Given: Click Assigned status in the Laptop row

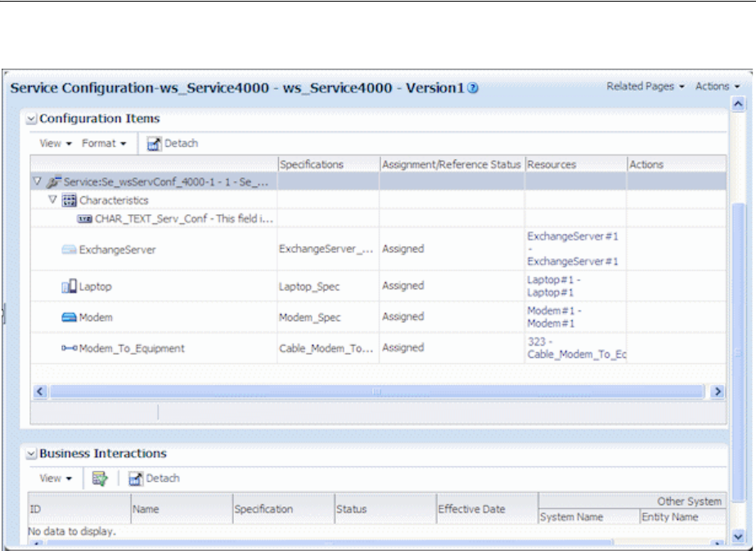Looking at the screenshot, I should point(403,285).
